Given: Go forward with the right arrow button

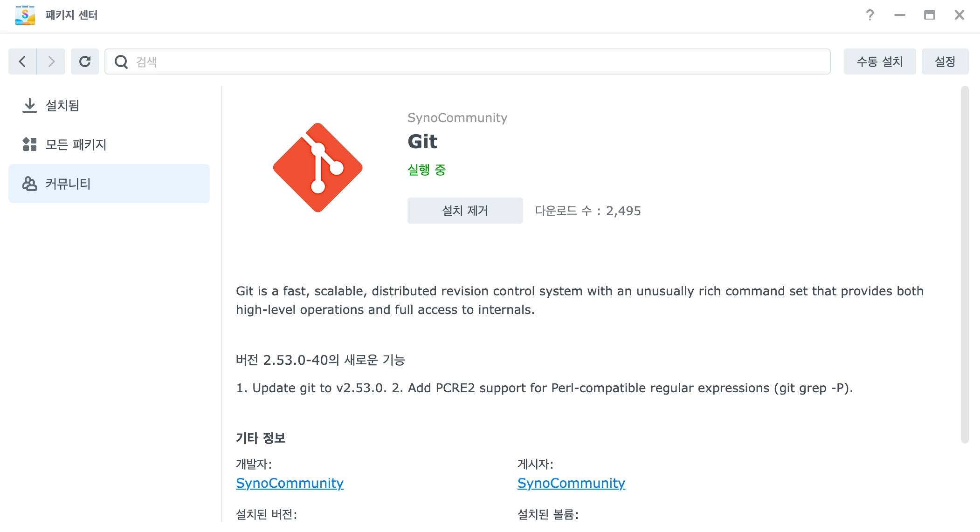Looking at the screenshot, I should tap(51, 61).
